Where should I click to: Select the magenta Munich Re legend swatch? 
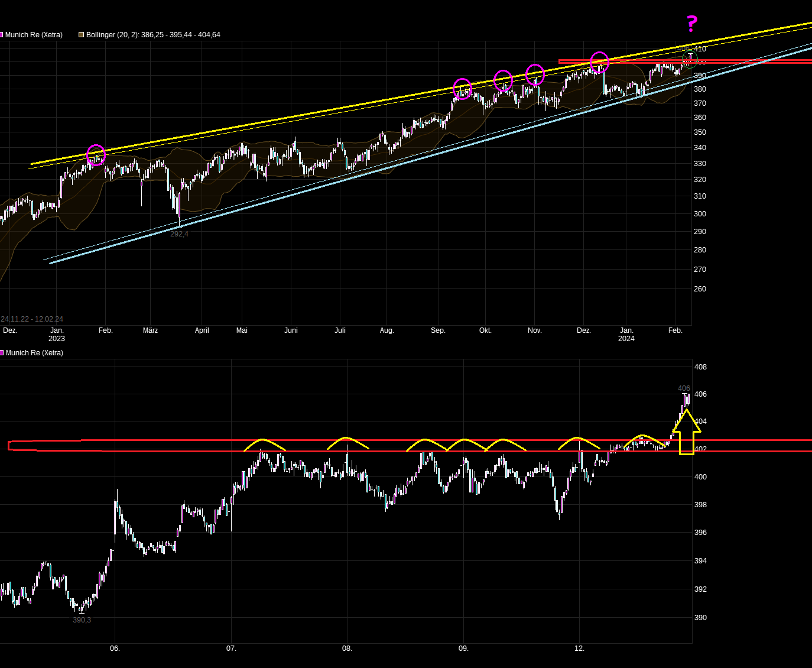2,34
